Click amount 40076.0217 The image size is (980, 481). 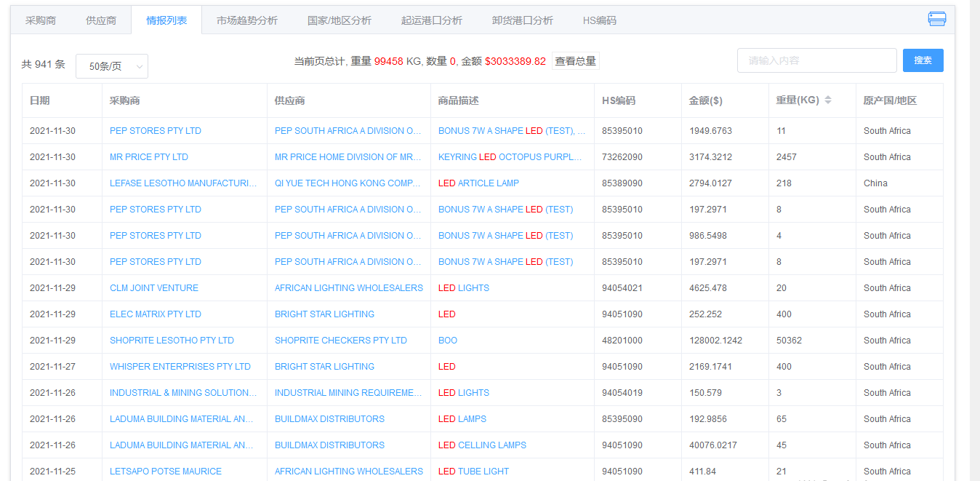713,445
